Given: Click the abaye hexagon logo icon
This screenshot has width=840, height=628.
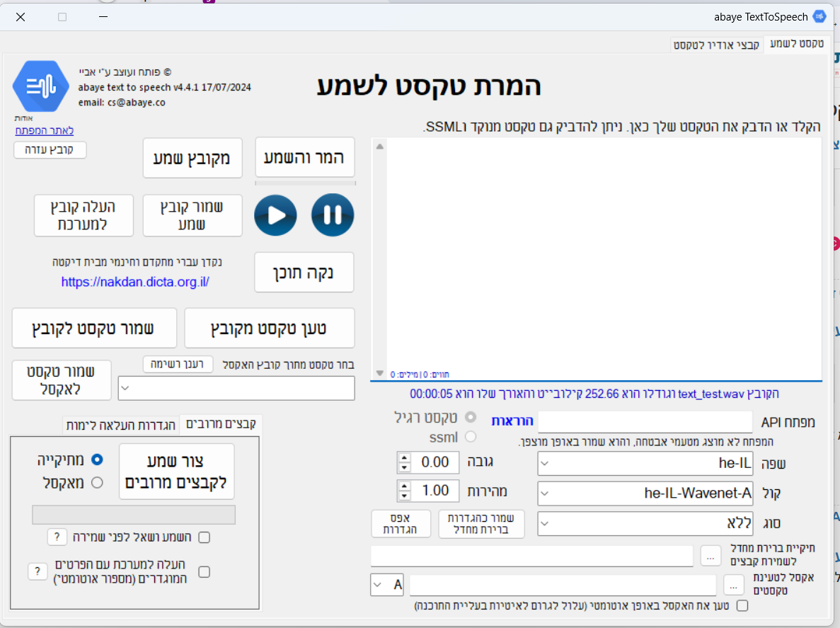Looking at the screenshot, I should pyautogui.click(x=41, y=86).
